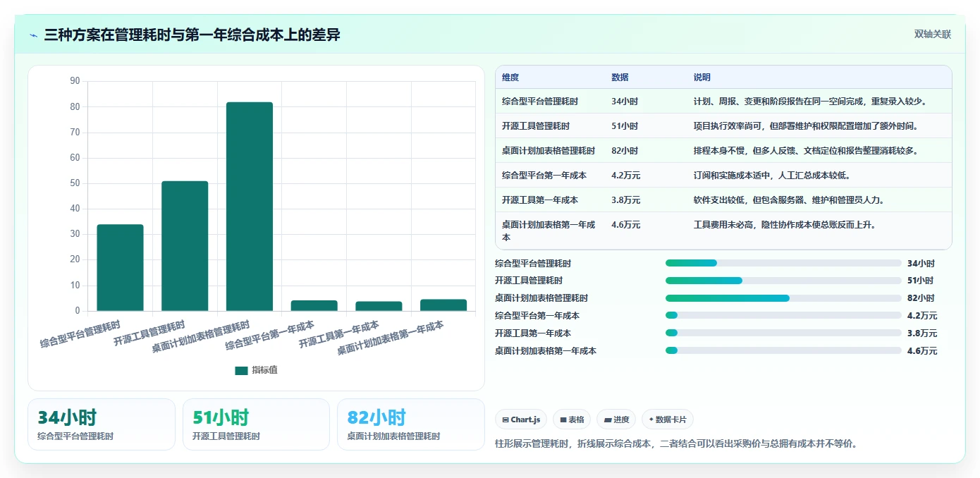980x478 pixels.
Task: Click the 开源工具第一年成本 bar in chart
Action: coord(379,307)
